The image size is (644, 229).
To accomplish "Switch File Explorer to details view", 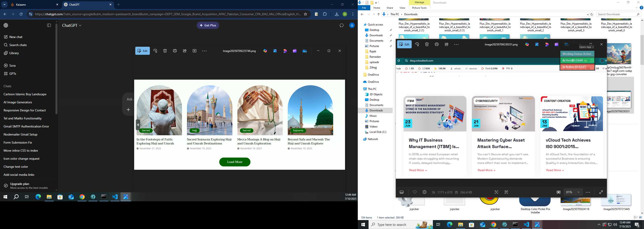I will (x=636, y=218).
